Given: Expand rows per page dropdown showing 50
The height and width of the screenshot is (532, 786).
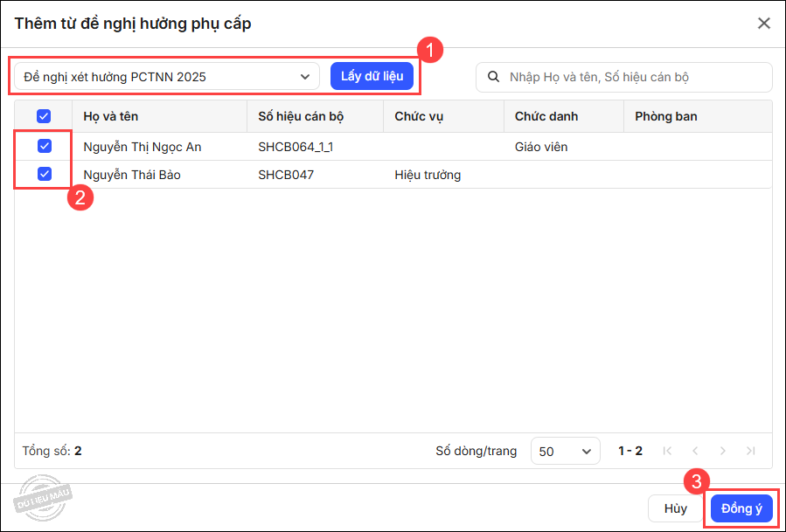Looking at the screenshot, I should point(565,452).
